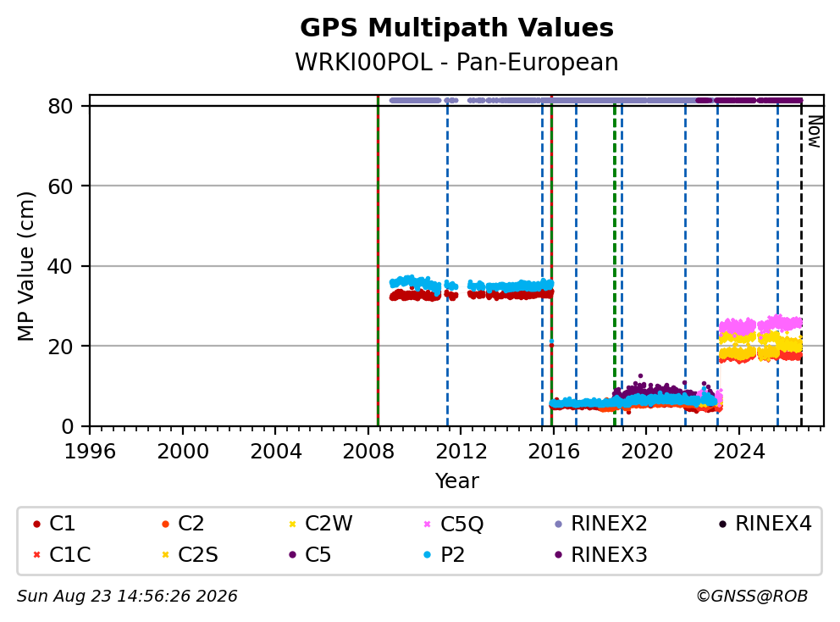The height and width of the screenshot is (622, 840).
Task: Click the 'GPS Multipath Values' chart title
Action: [457, 28]
